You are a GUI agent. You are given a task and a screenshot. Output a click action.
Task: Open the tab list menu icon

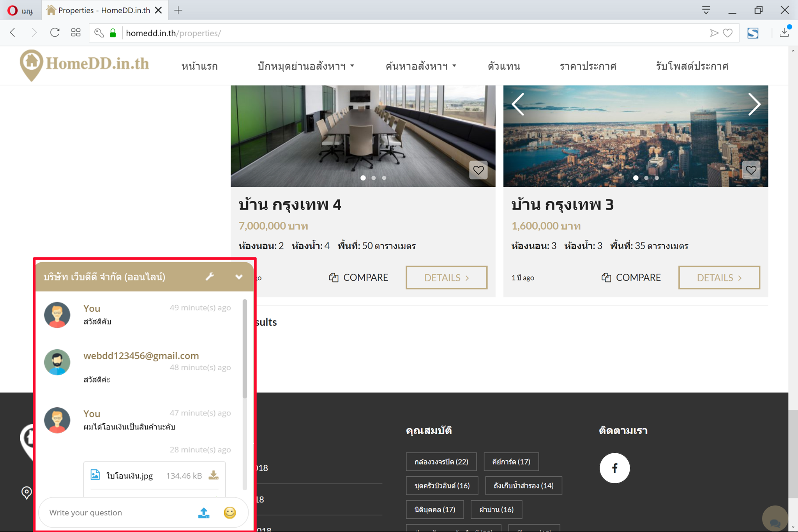tap(706, 10)
